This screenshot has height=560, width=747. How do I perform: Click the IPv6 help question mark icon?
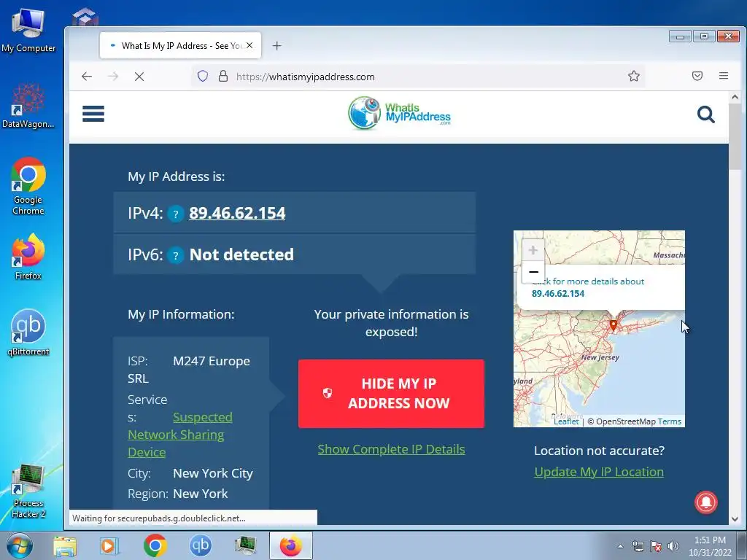tap(175, 255)
